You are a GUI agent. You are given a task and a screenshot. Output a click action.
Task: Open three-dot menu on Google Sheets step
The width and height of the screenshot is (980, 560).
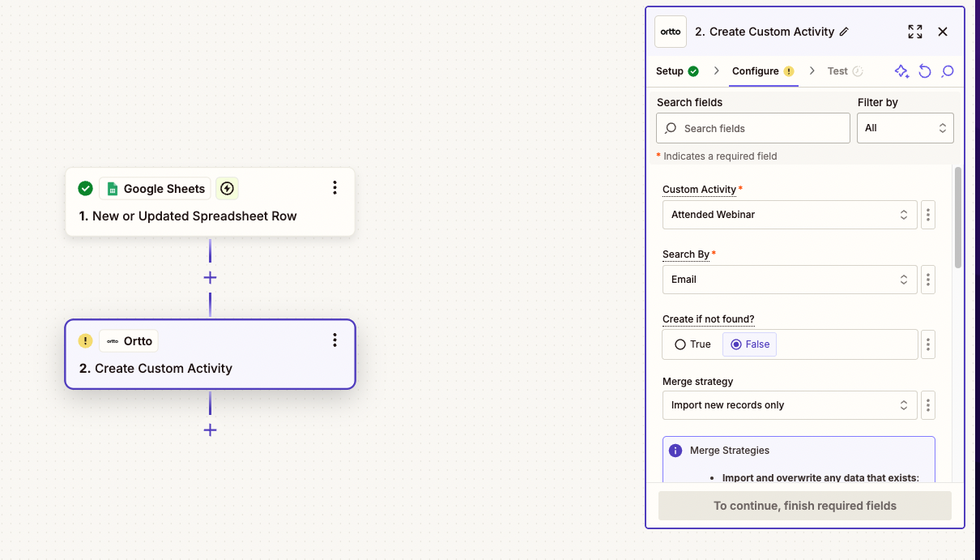coord(334,188)
